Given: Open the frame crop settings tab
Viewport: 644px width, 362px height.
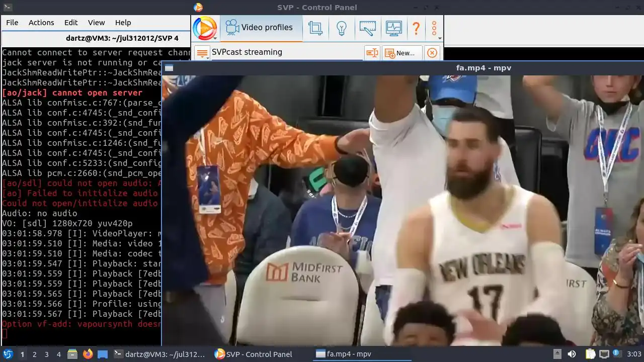Looking at the screenshot, I should 315,28.
